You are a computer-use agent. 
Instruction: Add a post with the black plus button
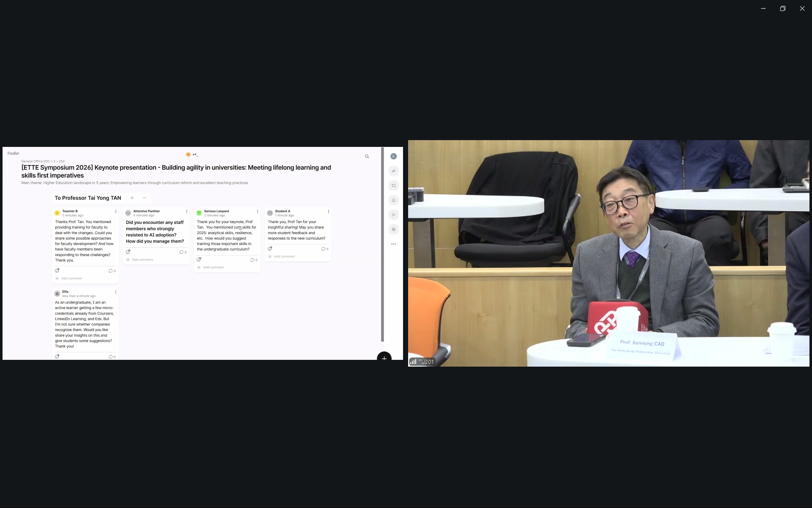(384, 358)
